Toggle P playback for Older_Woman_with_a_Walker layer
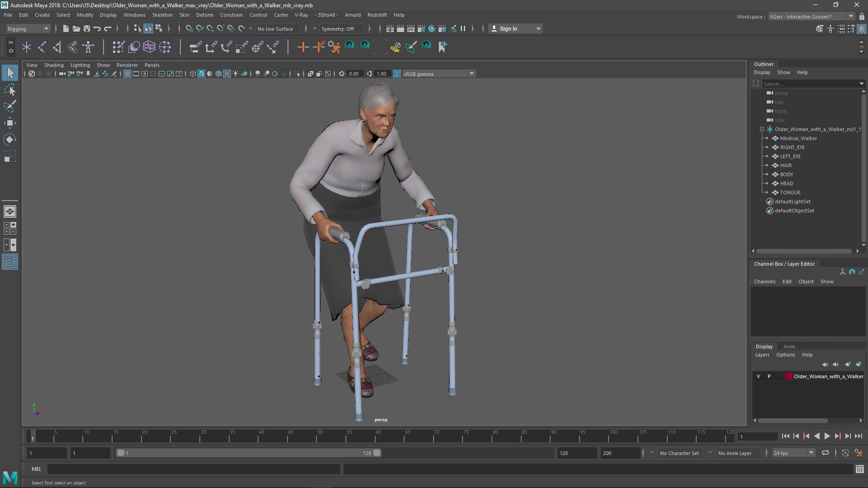This screenshot has height=488, width=868. pos(769,376)
